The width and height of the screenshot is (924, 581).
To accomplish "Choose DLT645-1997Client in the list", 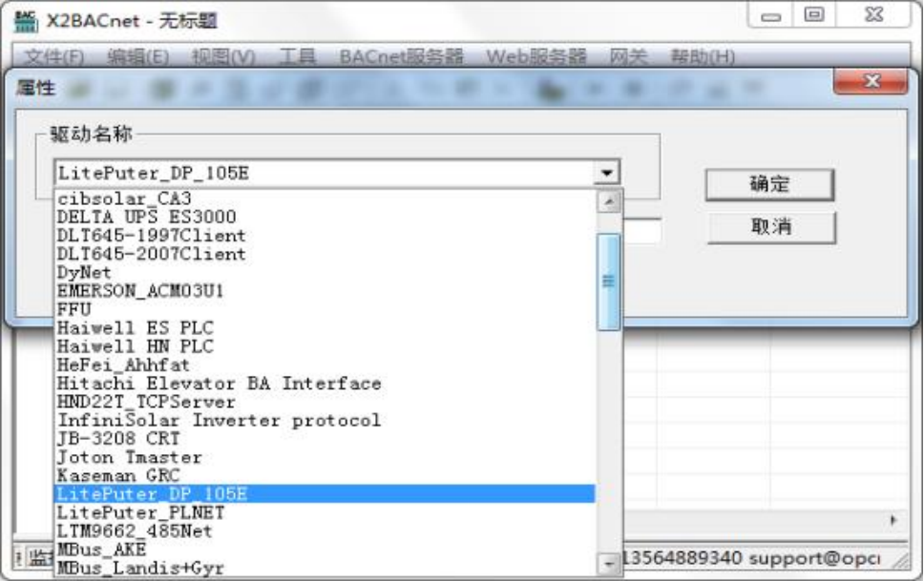I will point(325,236).
